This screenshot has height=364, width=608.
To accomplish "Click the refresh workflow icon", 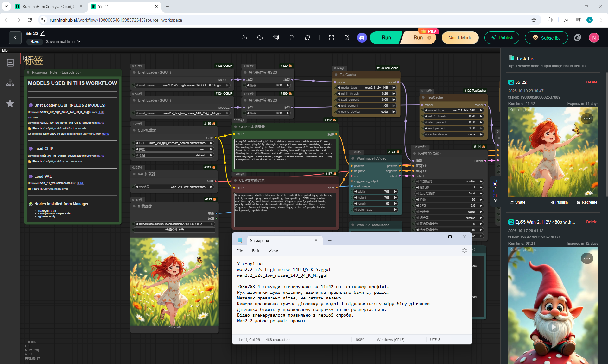I will [x=307, y=38].
